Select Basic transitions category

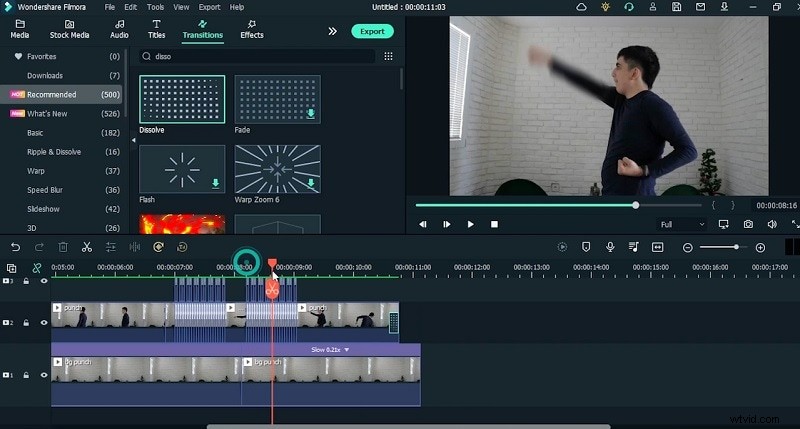(61, 133)
